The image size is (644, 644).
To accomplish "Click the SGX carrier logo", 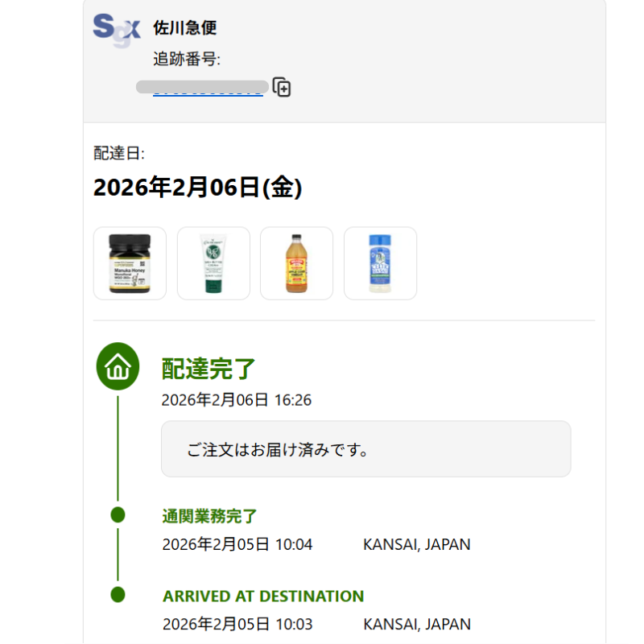I will (x=116, y=27).
